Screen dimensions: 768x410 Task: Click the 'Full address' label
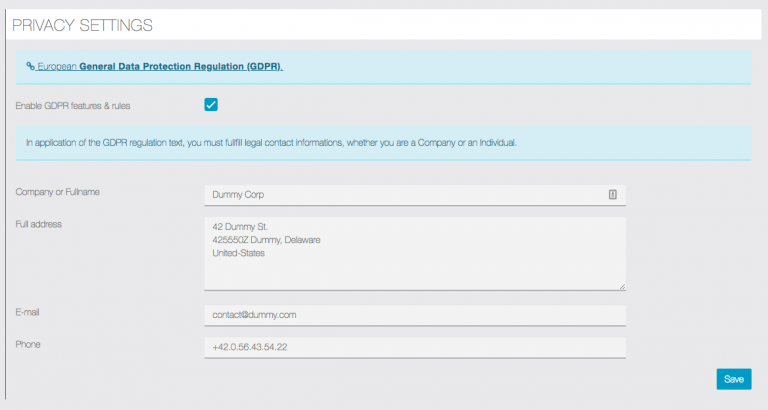[x=39, y=223]
